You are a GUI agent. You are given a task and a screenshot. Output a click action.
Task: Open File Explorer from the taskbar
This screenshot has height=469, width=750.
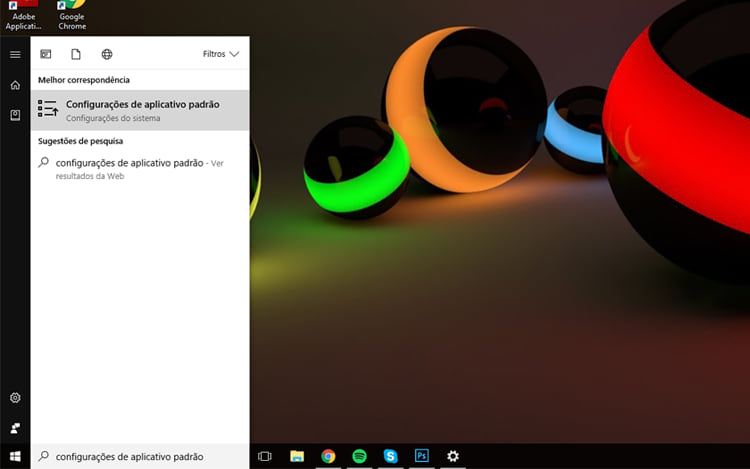point(297,456)
